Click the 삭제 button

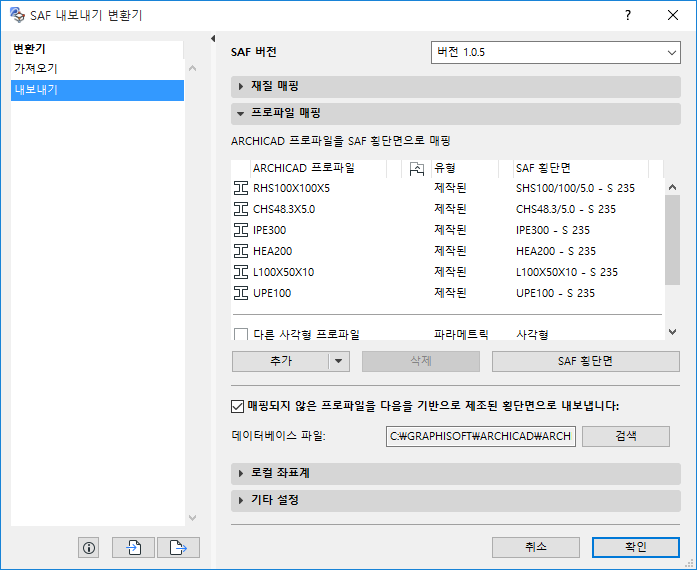click(x=421, y=361)
